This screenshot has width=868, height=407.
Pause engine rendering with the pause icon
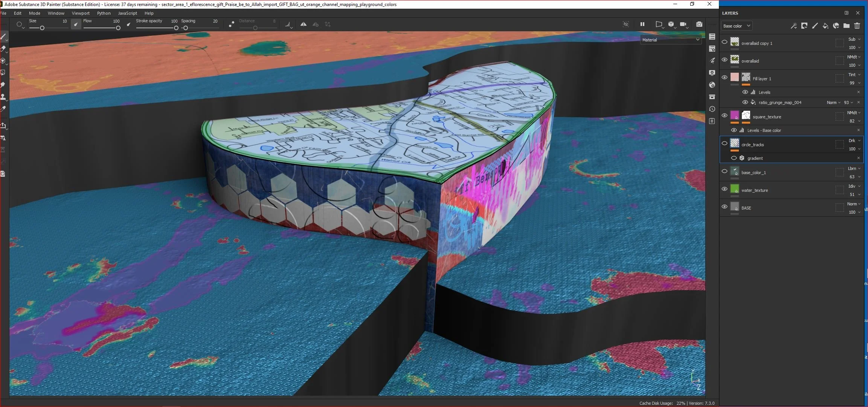[642, 24]
